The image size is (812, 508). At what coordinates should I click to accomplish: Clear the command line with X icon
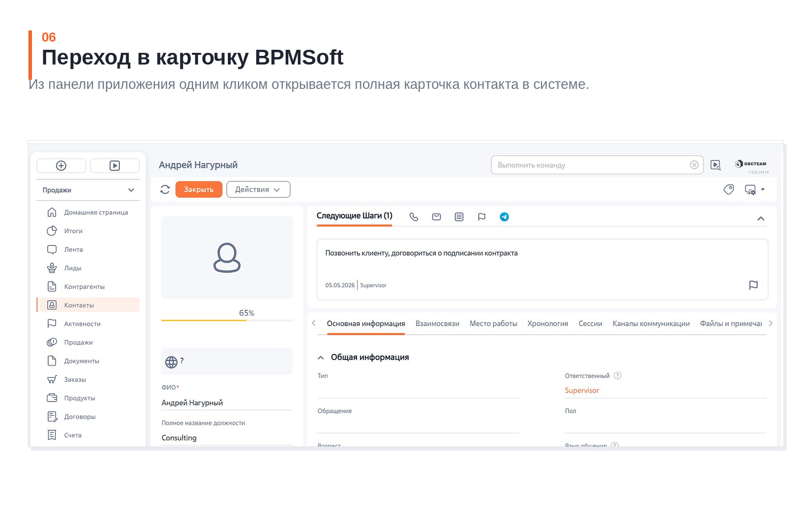click(694, 165)
